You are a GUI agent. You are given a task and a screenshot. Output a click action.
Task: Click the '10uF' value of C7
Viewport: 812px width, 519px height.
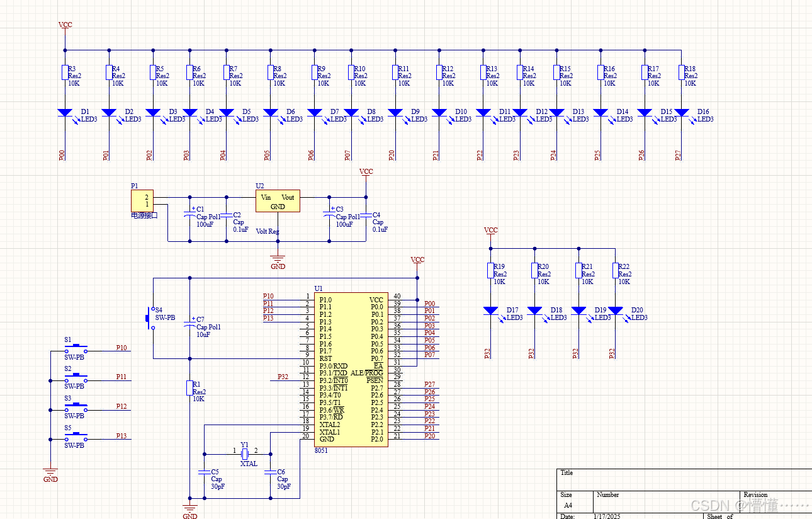203,334
